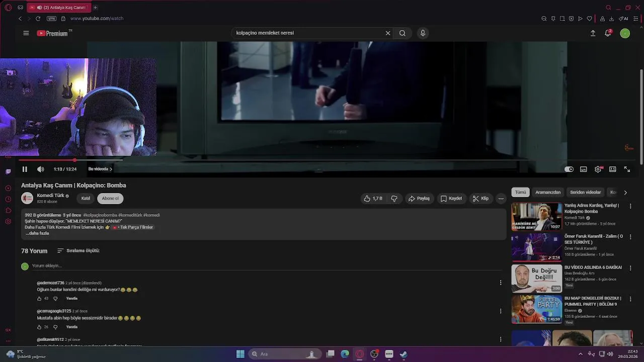Open Twitch in the Opera sidebar
The width and height of the screenshot is (644, 362).
point(8,171)
